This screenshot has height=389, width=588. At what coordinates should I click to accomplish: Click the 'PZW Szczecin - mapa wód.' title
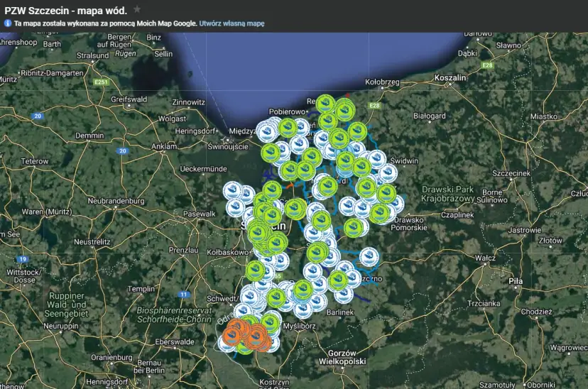65,10
